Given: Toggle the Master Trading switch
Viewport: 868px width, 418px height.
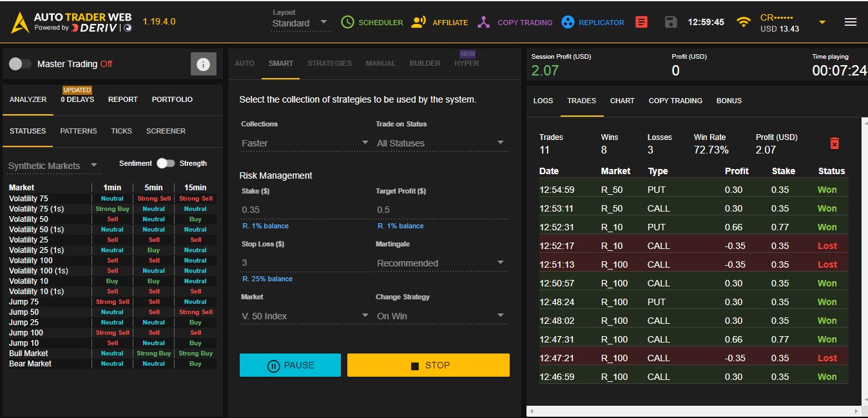Looking at the screenshot, I should click(x=20, y=64).
